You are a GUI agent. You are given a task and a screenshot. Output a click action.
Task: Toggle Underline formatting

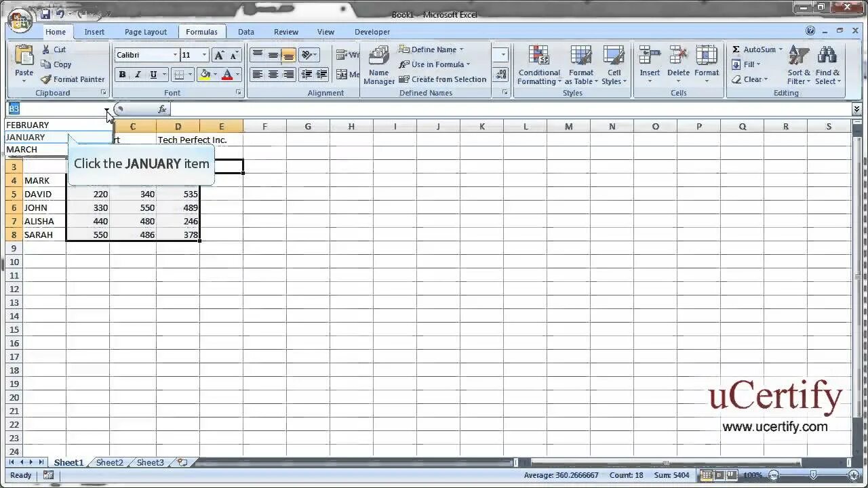pos(153,75)
